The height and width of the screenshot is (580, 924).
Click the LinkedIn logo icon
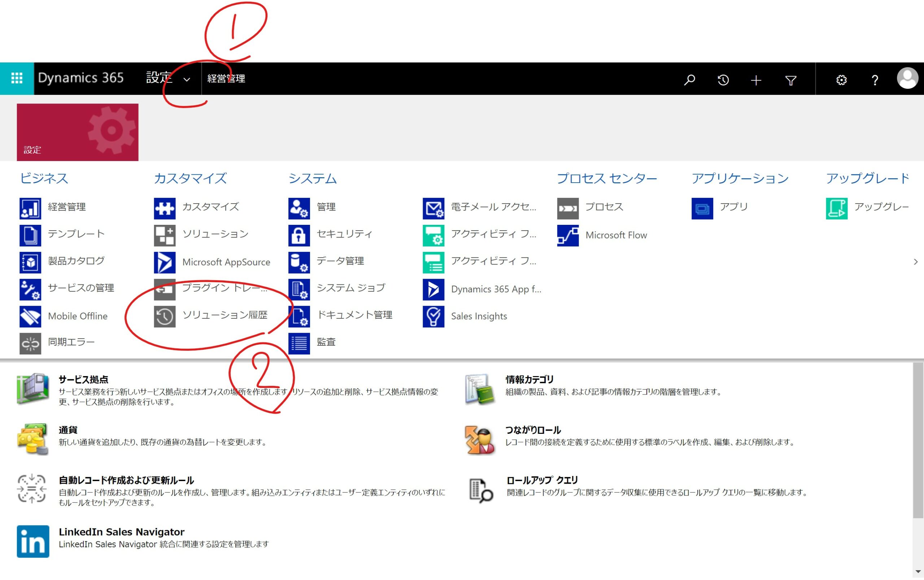[33, 541]
